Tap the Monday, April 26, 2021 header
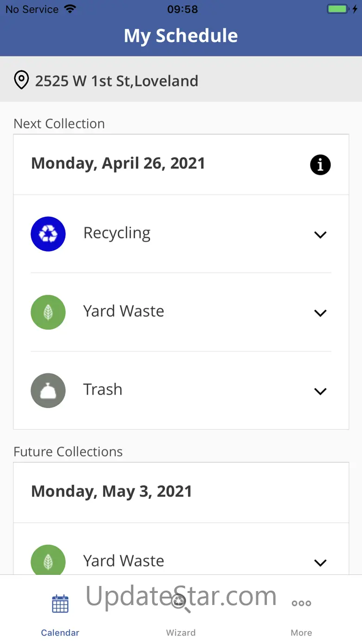The width and height of the screenshot is (362, 644). [118, 163]
